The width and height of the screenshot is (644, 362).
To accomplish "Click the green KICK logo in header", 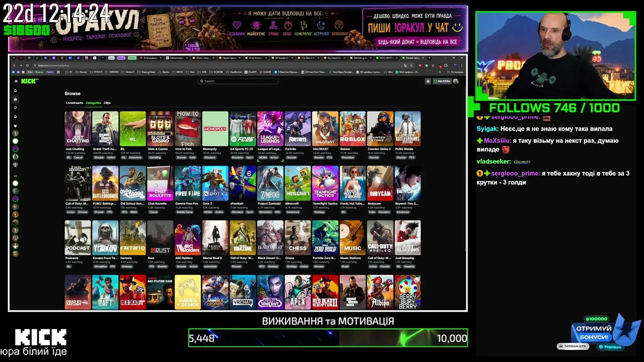I will click(30, 81).
